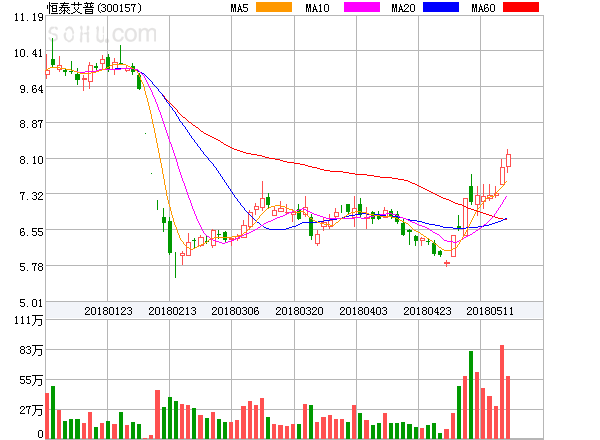600x440 pixels.
Task: Click the 55万 volume axis label
Action: [x=31, y=380]
